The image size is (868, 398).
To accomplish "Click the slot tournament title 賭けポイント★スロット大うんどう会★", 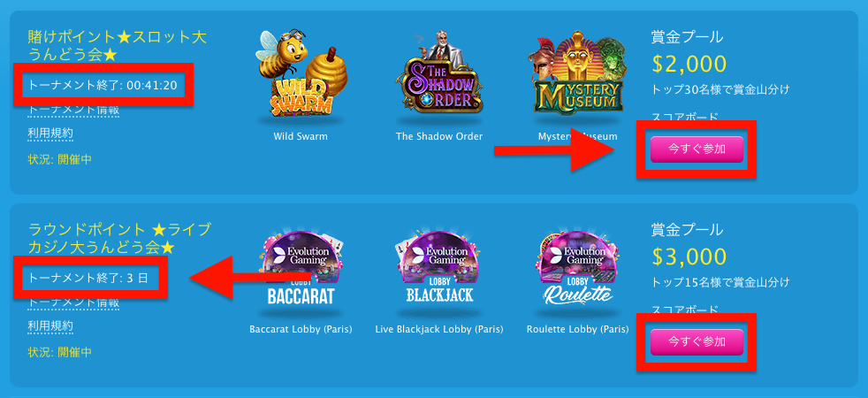I will [117, 45].
